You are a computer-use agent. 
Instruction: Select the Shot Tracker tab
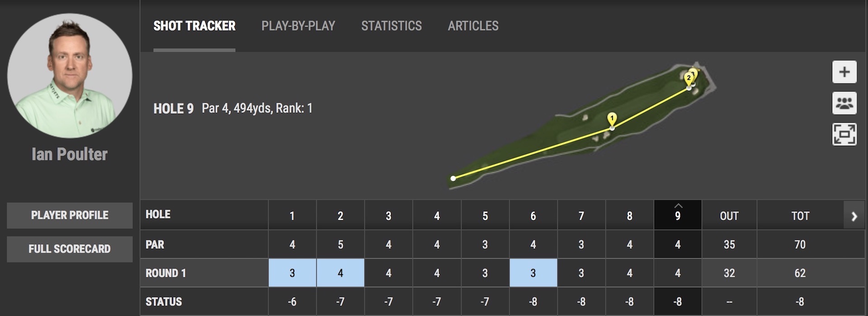click(194, 26)
